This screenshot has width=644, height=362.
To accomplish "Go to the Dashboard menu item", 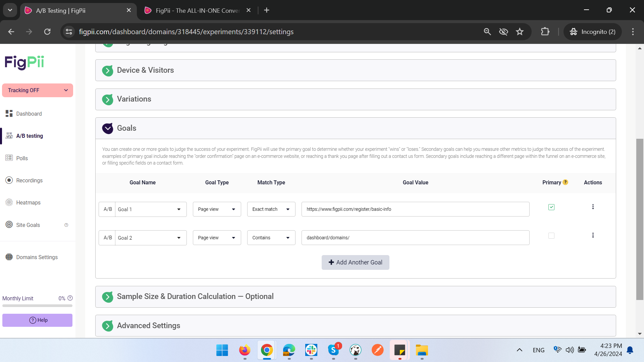I will (29, 114).
